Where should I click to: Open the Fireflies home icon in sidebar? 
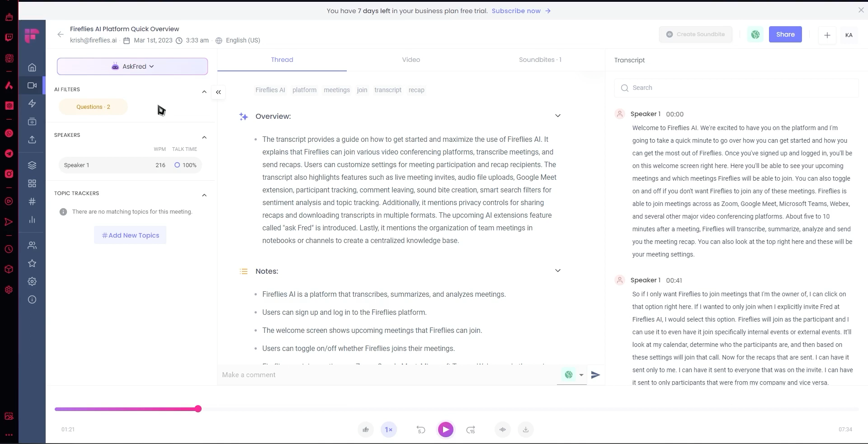coord(32,67)
